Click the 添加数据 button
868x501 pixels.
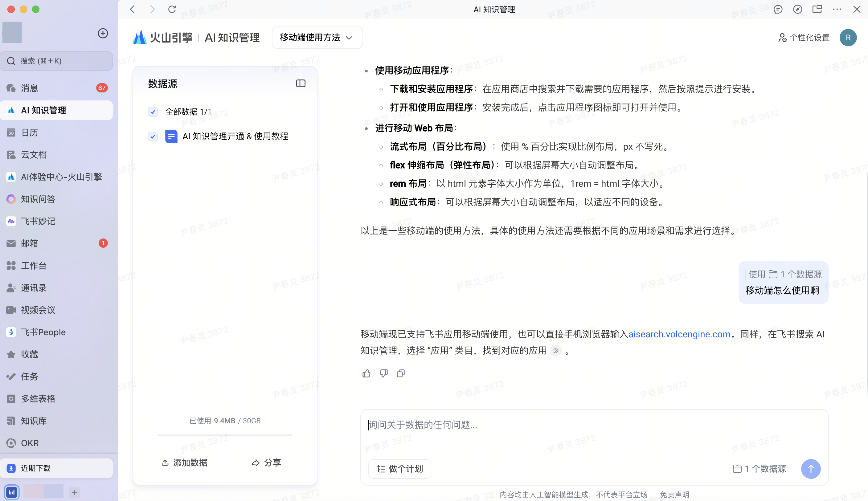coord(184,462)
